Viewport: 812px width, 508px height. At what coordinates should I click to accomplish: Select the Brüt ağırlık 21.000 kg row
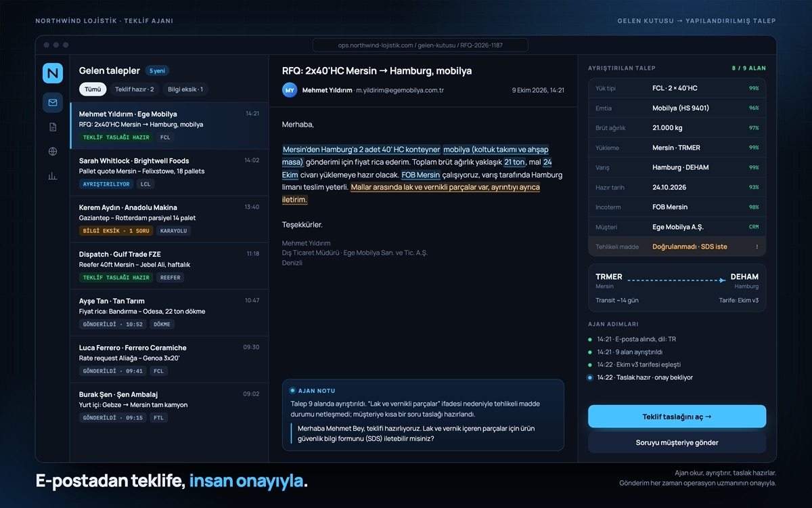pyautogui.click(x=677, y=128)
